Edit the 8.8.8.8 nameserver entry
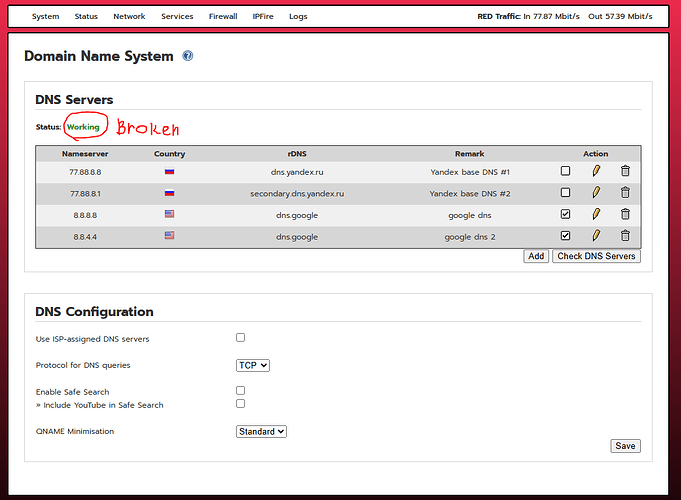Screen dimensions: 681x500 click(x=596, y=214)
